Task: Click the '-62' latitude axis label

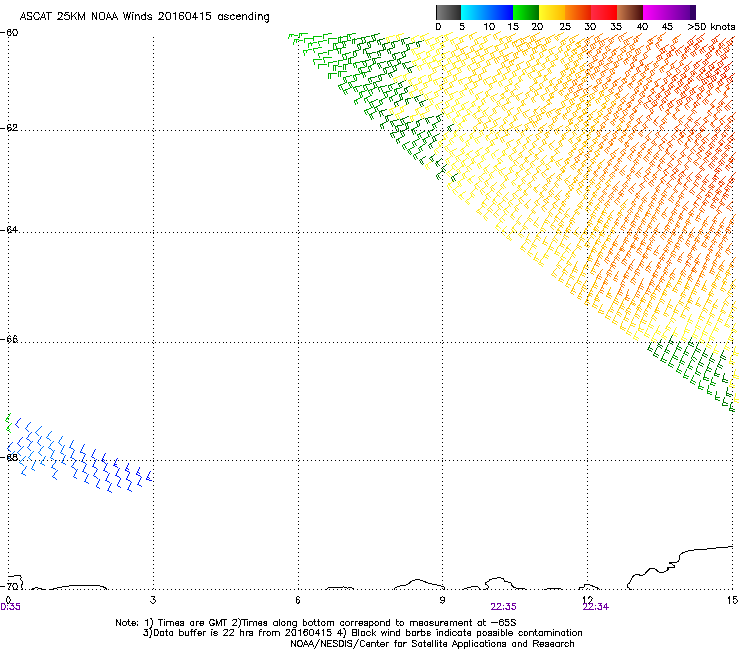Action: [9, 128]
